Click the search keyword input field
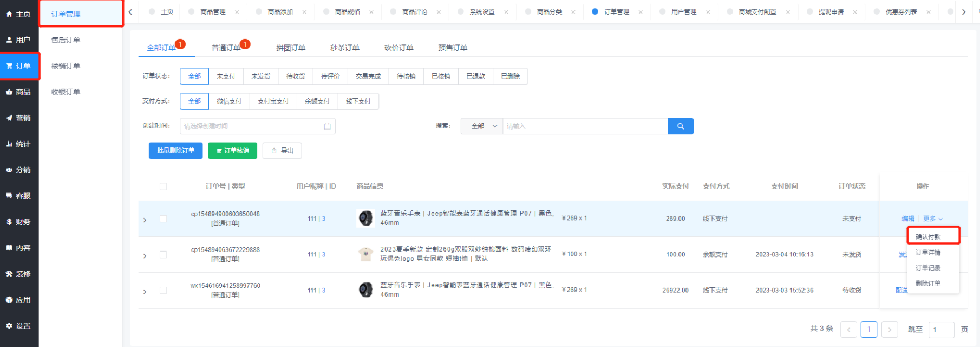The height and width of the screenshot is (347, 980). point(585,126)
